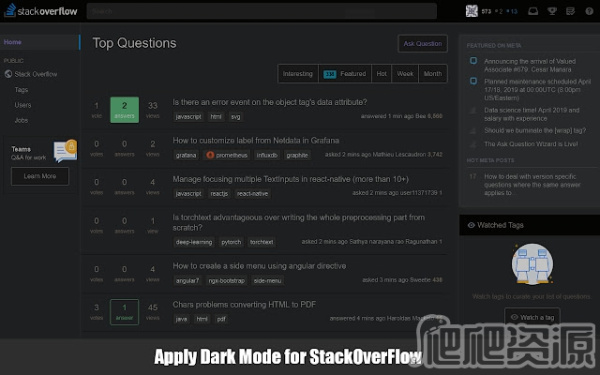Click the Teams chat lock illustration
The width and height of the screenshot is (600, 375).
point(65,150)
